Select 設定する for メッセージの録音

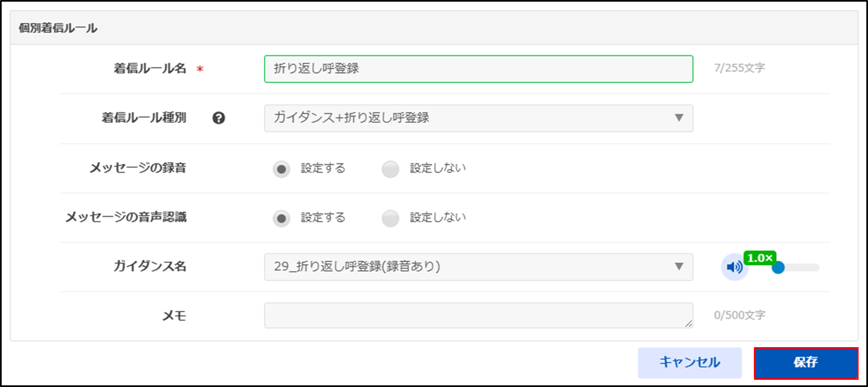282,169
